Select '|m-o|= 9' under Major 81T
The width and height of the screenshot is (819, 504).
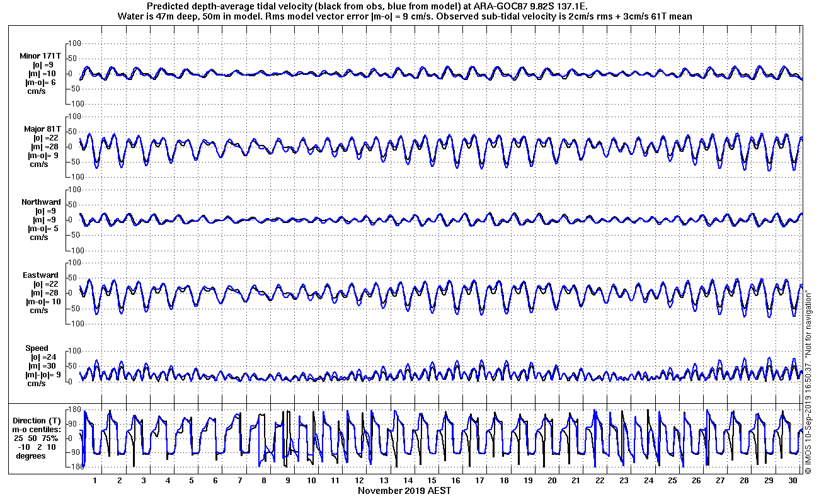click(43, 156)
